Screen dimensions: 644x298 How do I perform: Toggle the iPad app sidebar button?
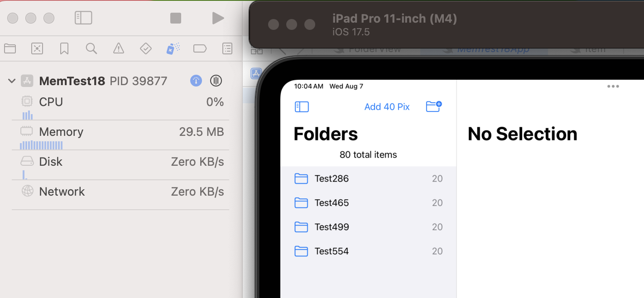[x=302, y=107]
